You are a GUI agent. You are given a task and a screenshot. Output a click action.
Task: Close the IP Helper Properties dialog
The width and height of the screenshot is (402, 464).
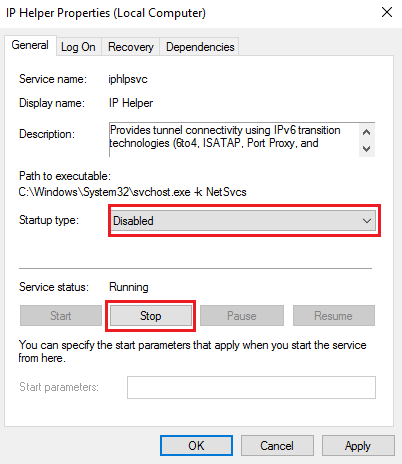point(387,13)
